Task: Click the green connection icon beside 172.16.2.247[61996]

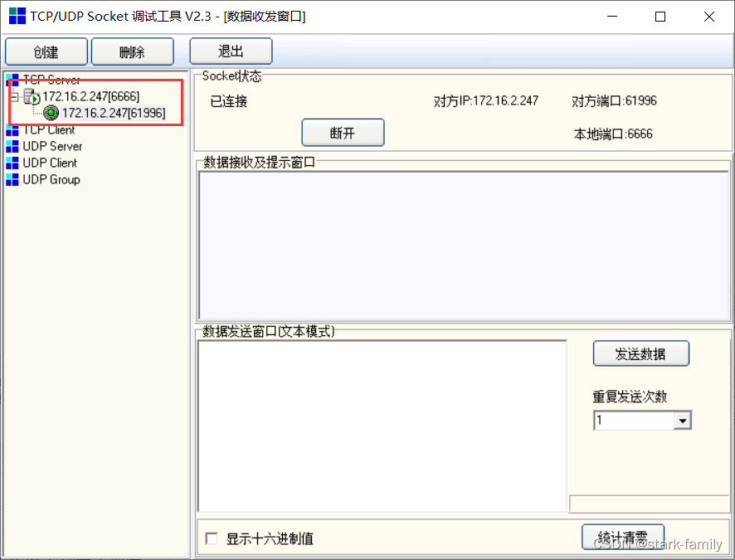Action: point(51,113)
